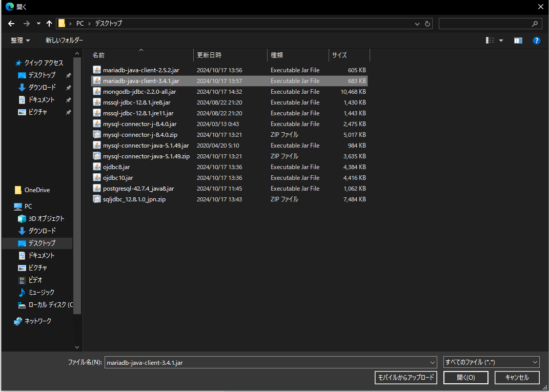Image resolution: width=549 pixels, height=392 pixels.
Task: Open the ビデオ folder
Action: 30,280
